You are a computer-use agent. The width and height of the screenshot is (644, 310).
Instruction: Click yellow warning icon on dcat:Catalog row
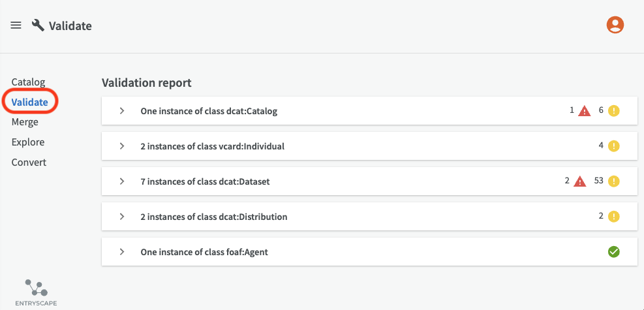[x=613, y=111]
